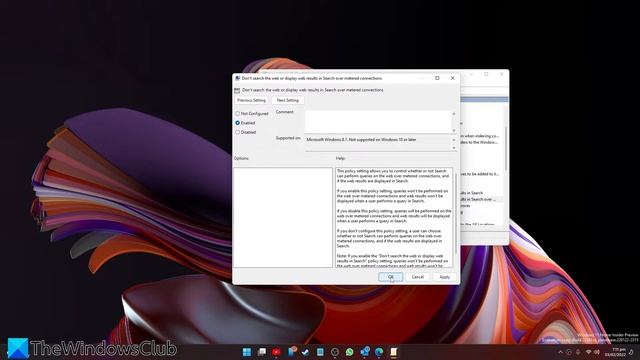The width and height of the screenshot is (640, 360).
Task: Go to Previous Setting
Action: (x=251, y=100)
